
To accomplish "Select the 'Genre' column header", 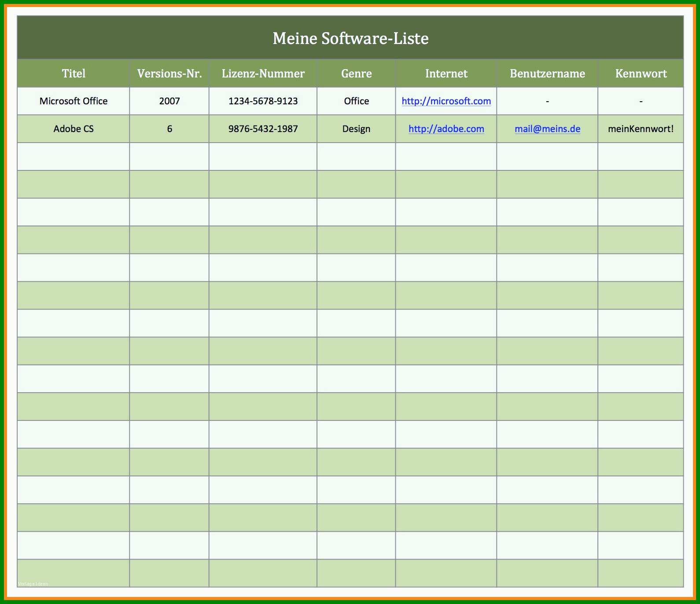I will [x=357, y=73].
